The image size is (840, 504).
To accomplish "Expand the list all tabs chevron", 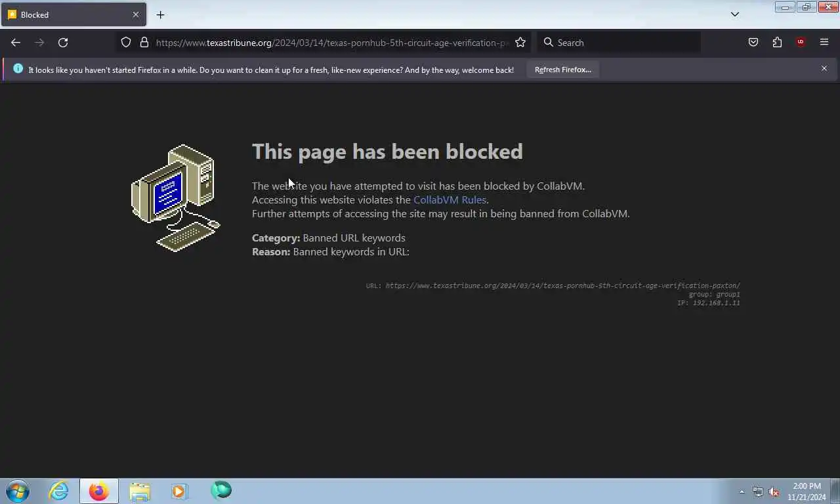I will (x=735, y=14).
